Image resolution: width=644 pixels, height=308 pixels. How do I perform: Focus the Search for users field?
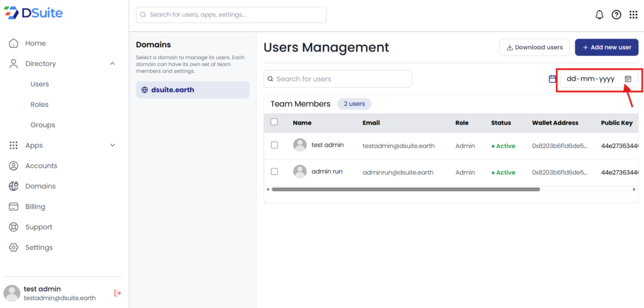pyautogui.click(x=338, y=79)
